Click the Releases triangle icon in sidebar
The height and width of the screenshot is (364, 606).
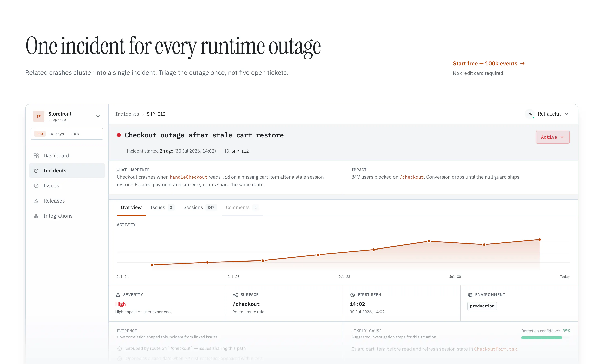pyautogui.click(x=36, y=201)
